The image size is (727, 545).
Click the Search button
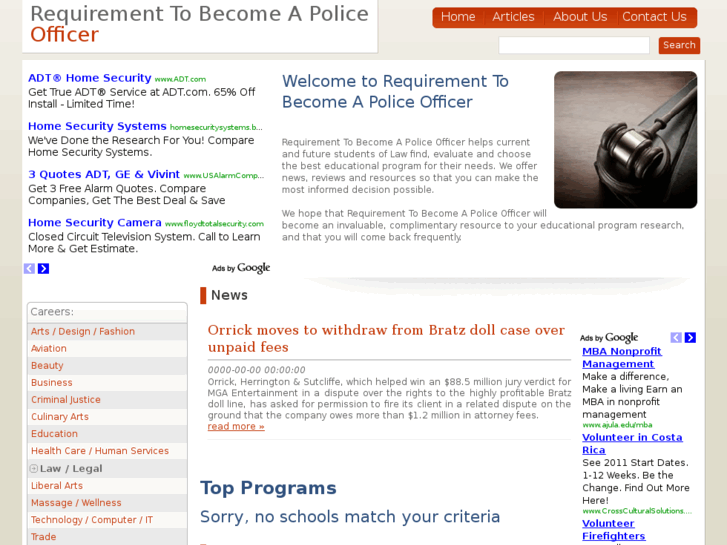pos(679,45)
